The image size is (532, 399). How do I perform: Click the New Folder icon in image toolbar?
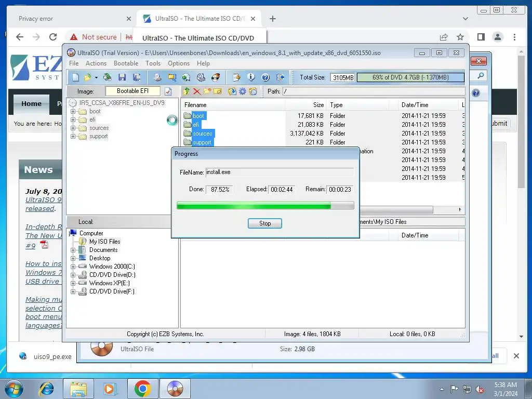coord(207,91)
